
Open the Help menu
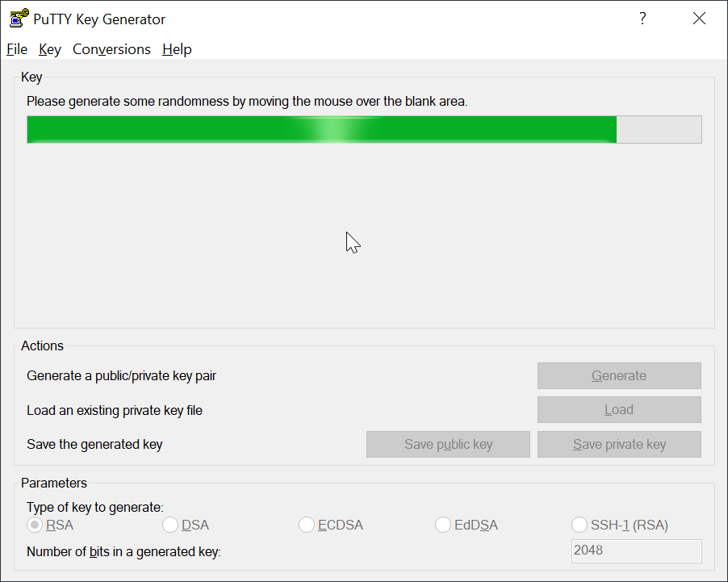pyautogui.click(x=177, y=49)
